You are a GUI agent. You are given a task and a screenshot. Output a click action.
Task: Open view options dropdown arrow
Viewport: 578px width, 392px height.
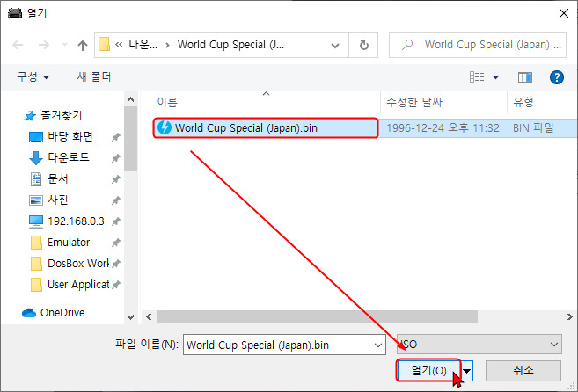pyautogui.click(x=496, y=77)
